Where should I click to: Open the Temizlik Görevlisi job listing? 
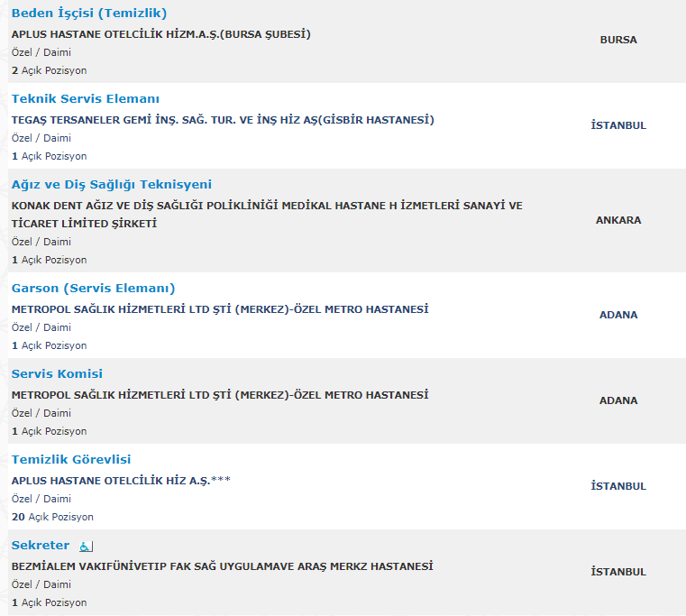coord(71,459)
